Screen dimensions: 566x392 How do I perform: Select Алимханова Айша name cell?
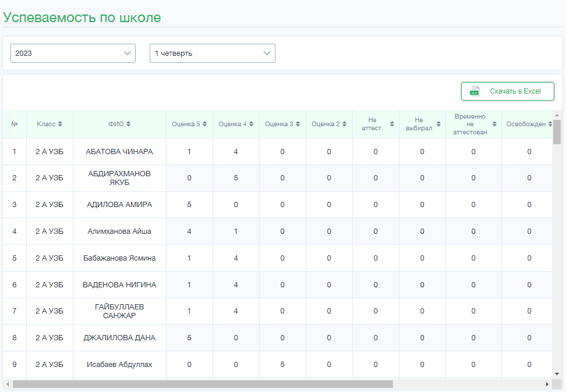(x=119, y=231)
